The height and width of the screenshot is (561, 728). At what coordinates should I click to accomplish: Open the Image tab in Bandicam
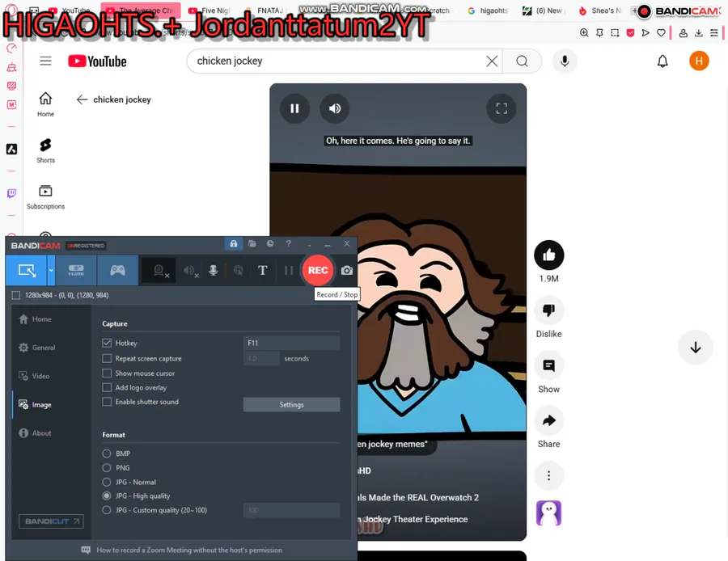35,405
